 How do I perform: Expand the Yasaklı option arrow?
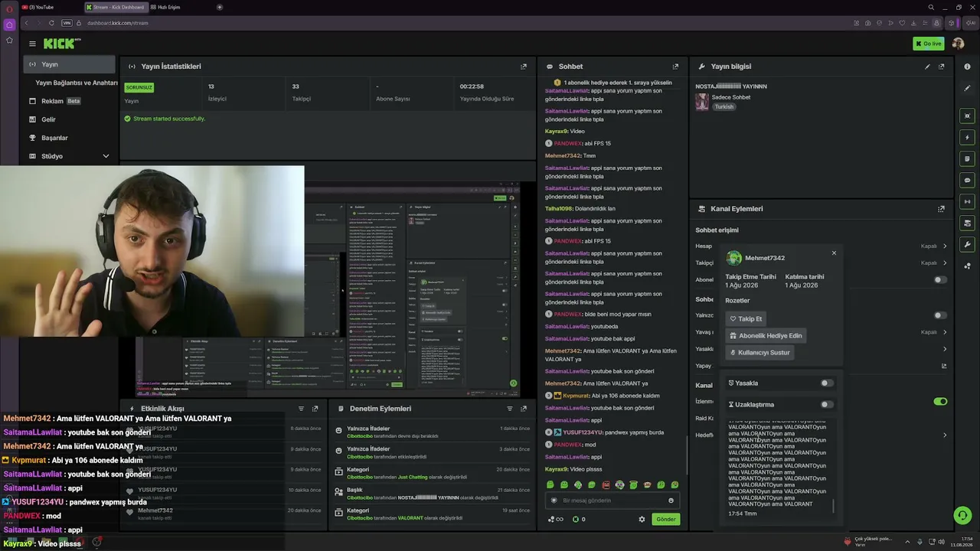click(945, 349)
